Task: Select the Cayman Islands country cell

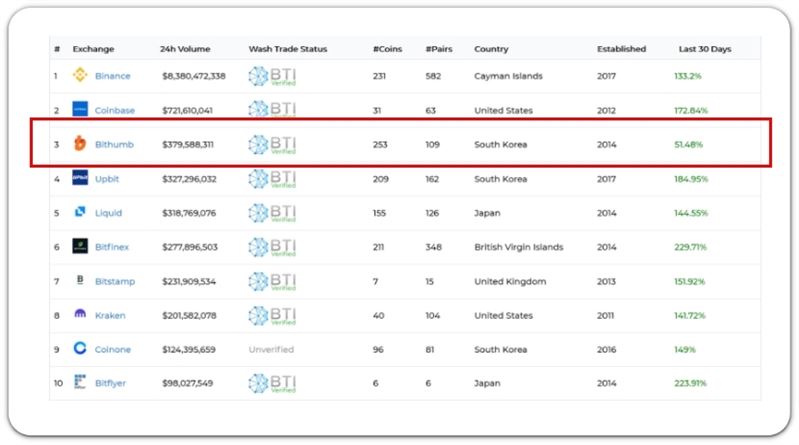Action: (x=508, y=76)
